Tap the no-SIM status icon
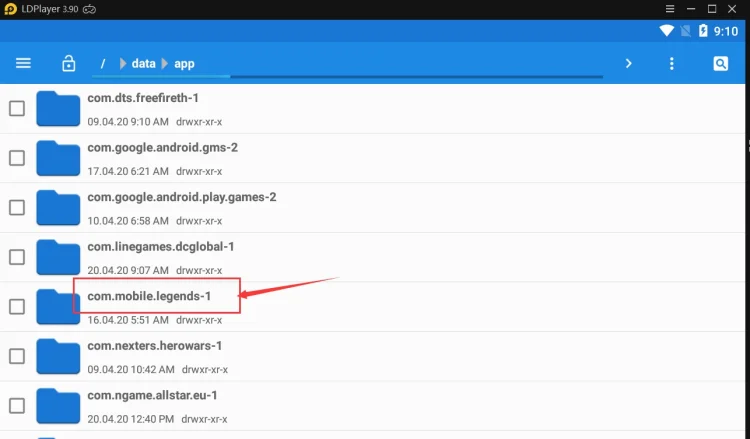The width and height of the screenshot is (750, 439). point(685,31)
